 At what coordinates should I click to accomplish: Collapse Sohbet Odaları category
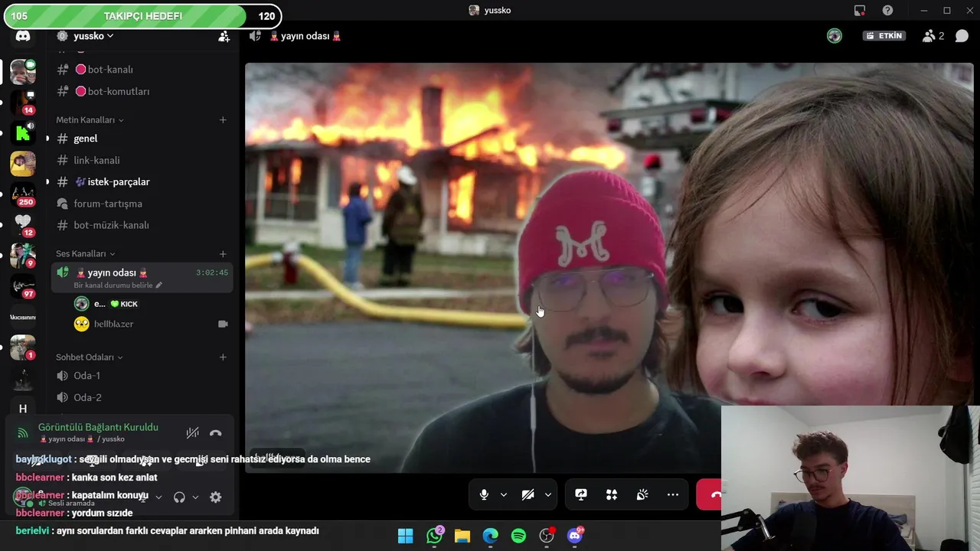coord(90,357)
